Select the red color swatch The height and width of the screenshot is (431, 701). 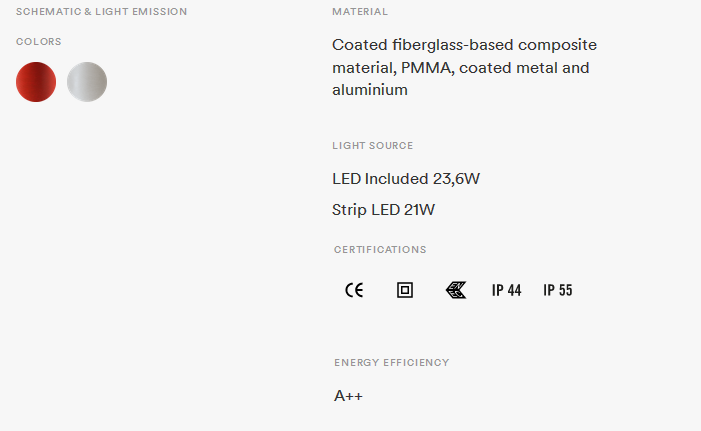point(36,82)
